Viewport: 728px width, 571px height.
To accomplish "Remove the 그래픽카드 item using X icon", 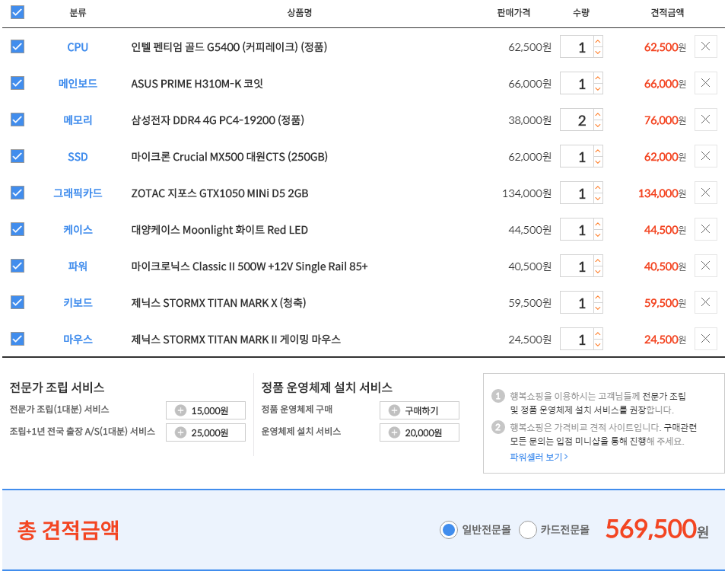I will pos(705,193).
